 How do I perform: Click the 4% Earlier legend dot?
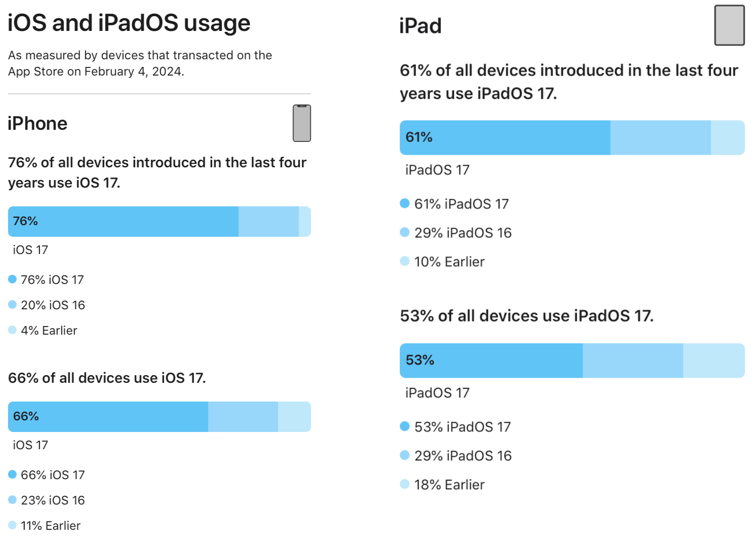(x=13, y=330)
